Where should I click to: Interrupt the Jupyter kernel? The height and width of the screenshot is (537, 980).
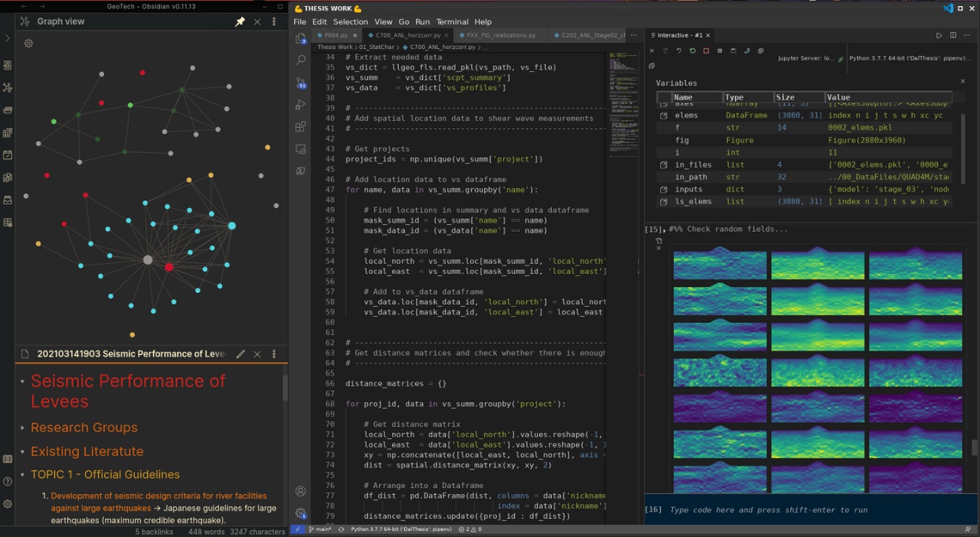[x=706, y=51]
